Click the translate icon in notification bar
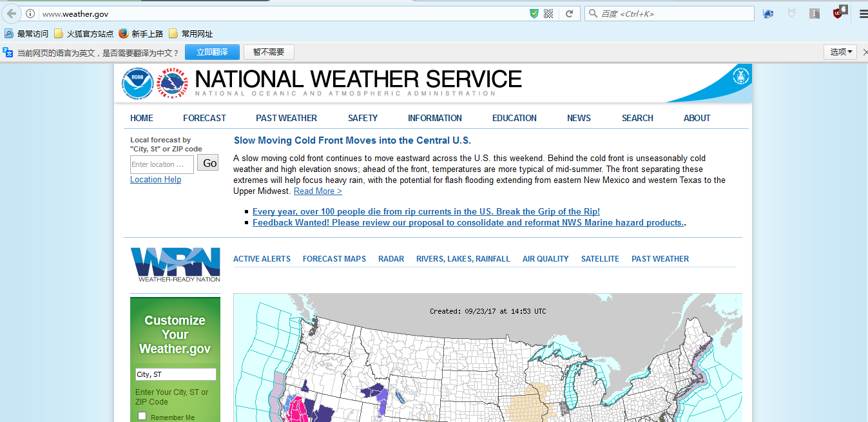This screenshot has width=868, height=422. pyautogui.click(x=8, y=52)
